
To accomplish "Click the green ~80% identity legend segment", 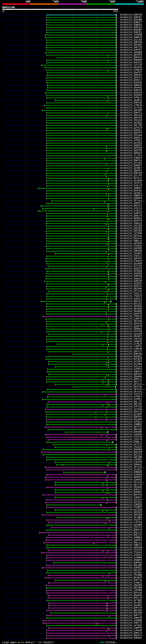I will (x=101, y=4).
